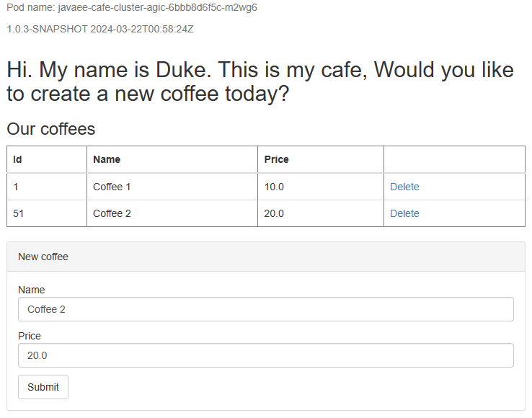Click the Our coffees heading

(50, 129)
